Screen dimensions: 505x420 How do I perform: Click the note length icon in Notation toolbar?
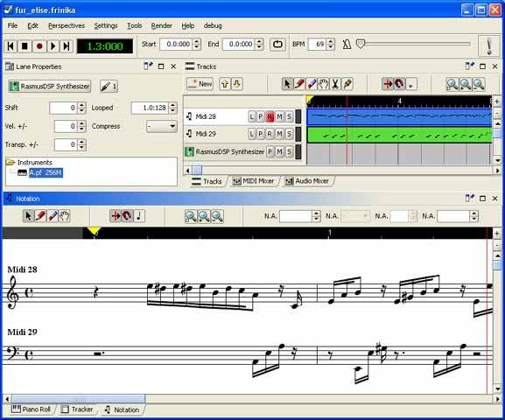pyautogui.click(x=139, y=216)
